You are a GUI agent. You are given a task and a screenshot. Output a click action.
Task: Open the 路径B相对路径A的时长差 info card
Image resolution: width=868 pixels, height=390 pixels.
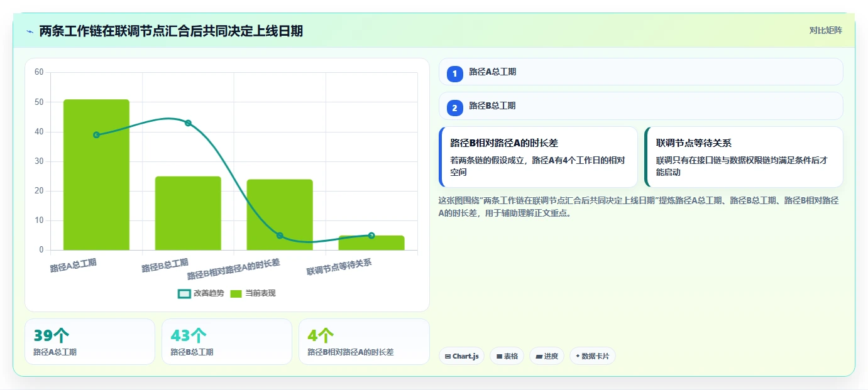coord(538,157)
